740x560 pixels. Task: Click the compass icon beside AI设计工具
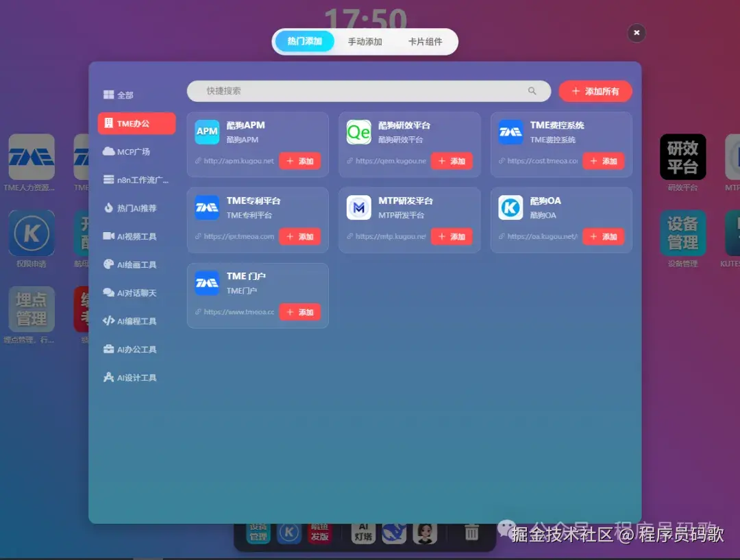108,377
